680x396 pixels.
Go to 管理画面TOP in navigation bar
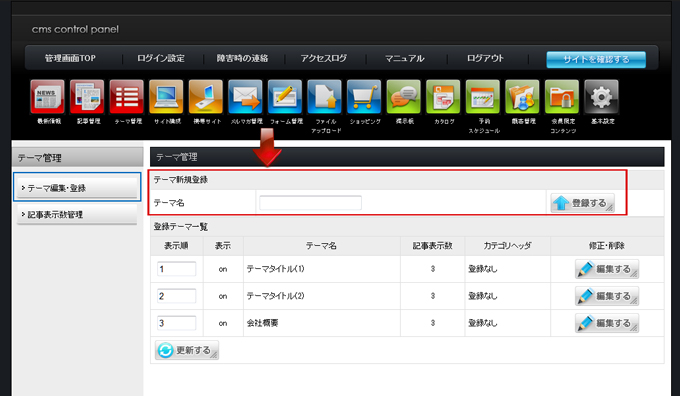70,58
